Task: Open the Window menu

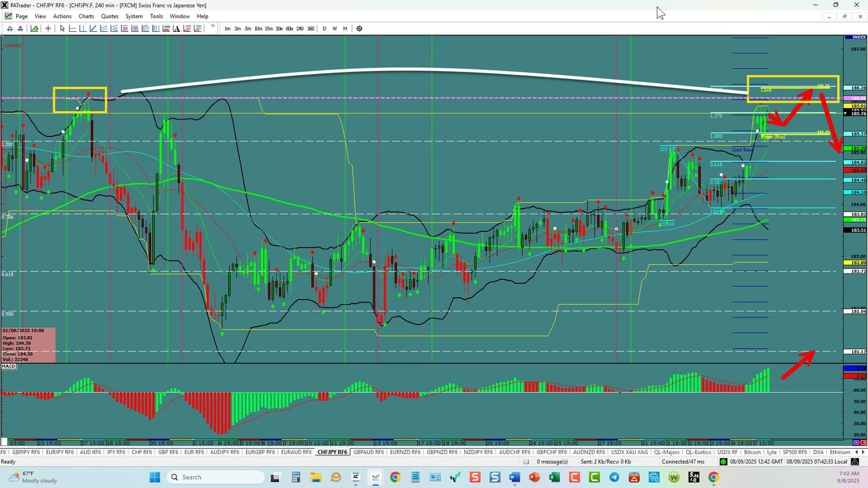Action: [180, 16]
